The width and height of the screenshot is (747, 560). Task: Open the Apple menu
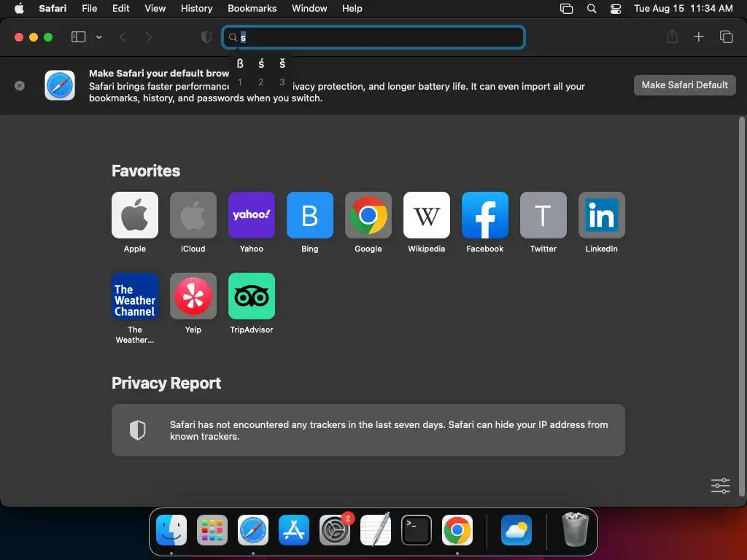pos(19,9)
